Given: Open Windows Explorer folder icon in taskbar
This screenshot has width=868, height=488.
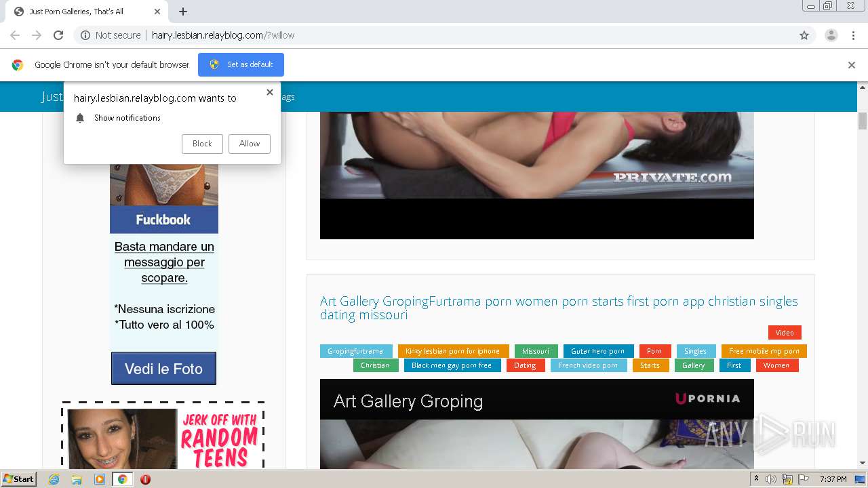Looking at the screenshot, I should tap(77, 479).
